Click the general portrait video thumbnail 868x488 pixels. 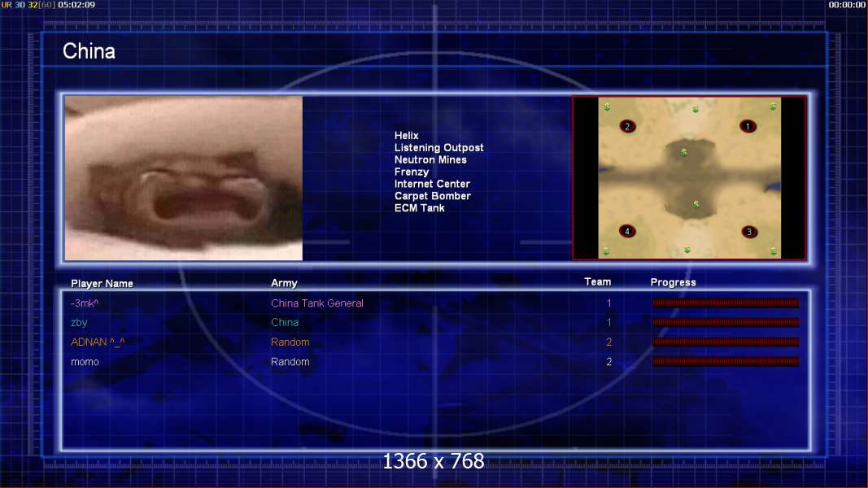pos(184,178)
